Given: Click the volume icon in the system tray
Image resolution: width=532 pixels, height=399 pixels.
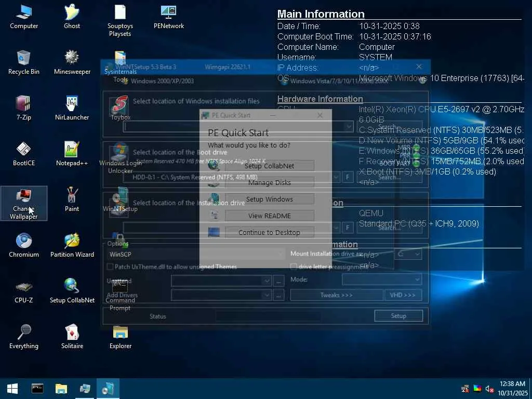Looking at the screenshot, I should point(489,389).
